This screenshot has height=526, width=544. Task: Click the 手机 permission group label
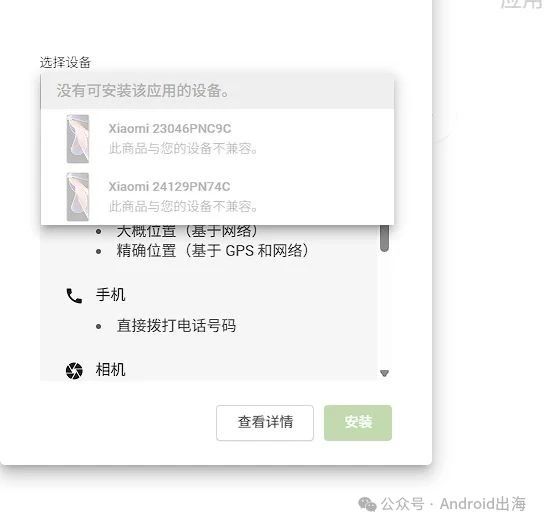pos(110,295)
